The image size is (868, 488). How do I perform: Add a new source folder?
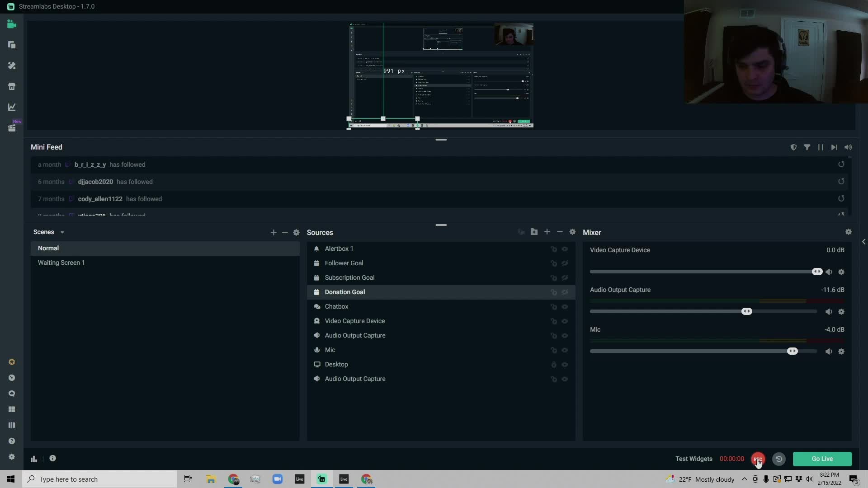click(x=534, y=232)
